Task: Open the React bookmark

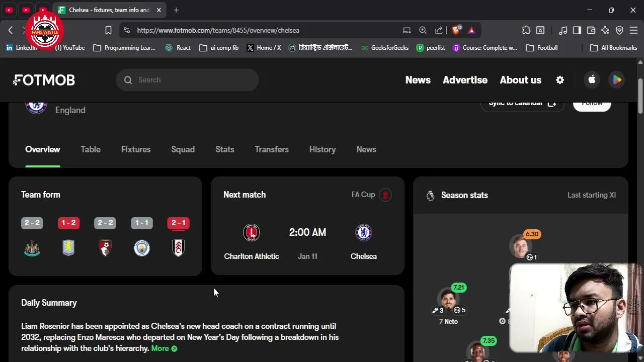Action: point(178,48)
